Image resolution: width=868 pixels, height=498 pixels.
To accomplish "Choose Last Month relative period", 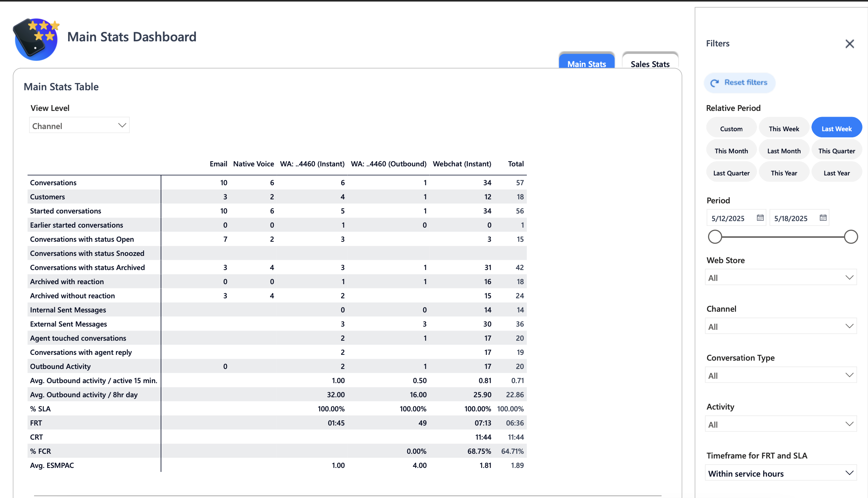I will click(x=784, y=151).
